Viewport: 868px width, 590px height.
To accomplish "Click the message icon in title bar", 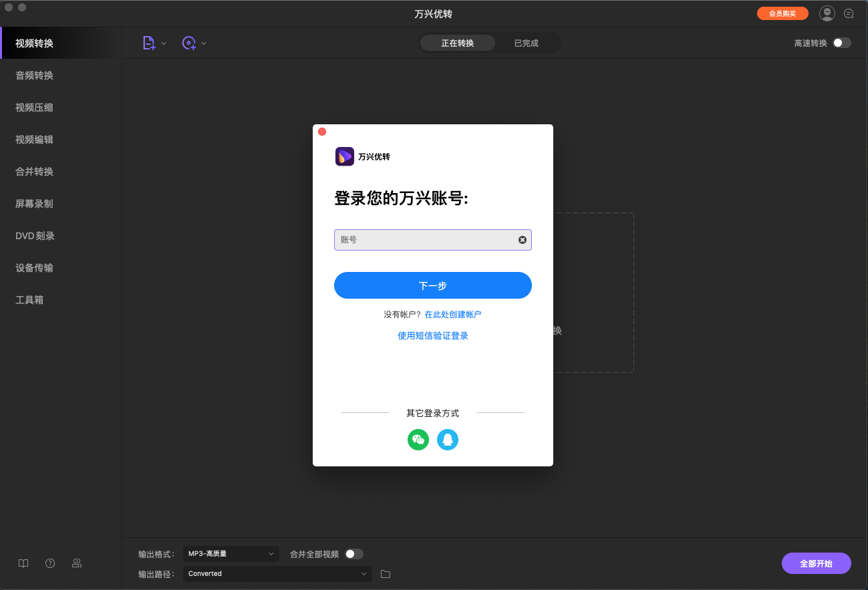I will tap(849, 13).
